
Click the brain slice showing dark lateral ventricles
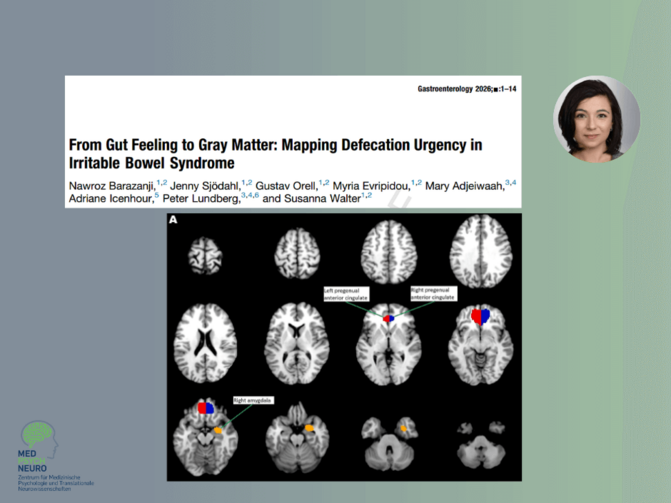208,335
